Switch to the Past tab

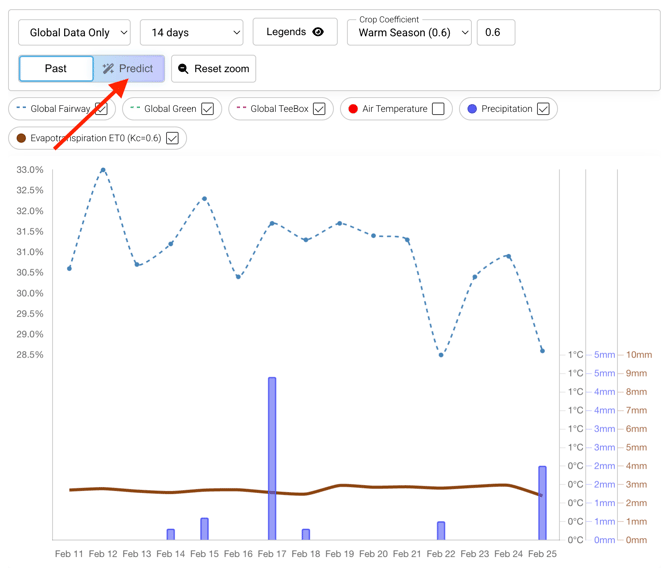56,69
